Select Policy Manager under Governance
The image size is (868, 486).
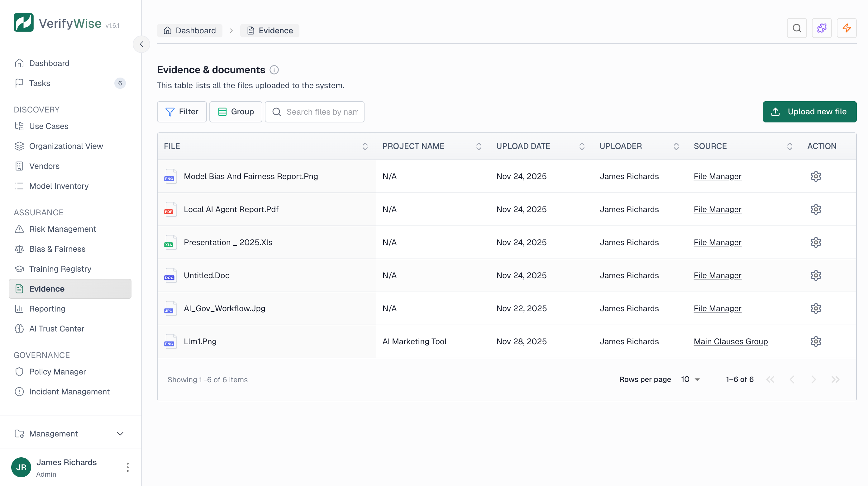click(x=57, y=371)
